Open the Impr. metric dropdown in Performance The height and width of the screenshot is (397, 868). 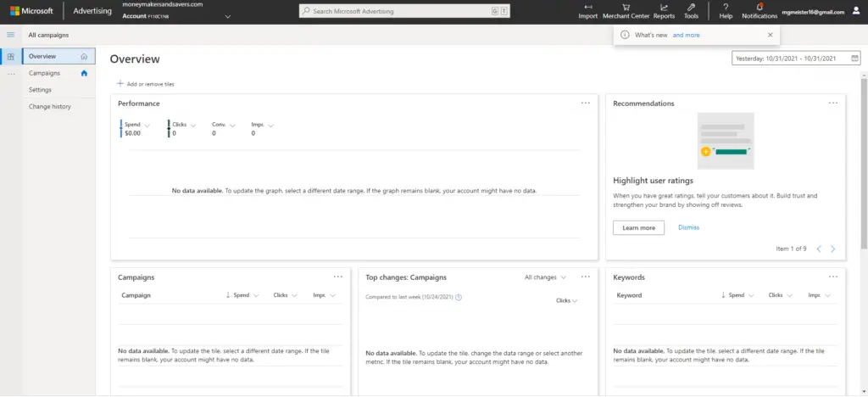pos(270,126)
